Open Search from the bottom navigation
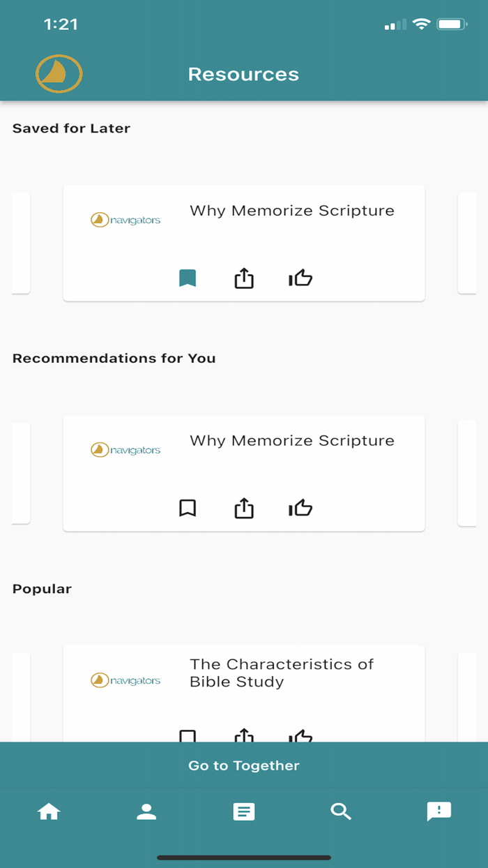488x868 pixels. (341, 811)
